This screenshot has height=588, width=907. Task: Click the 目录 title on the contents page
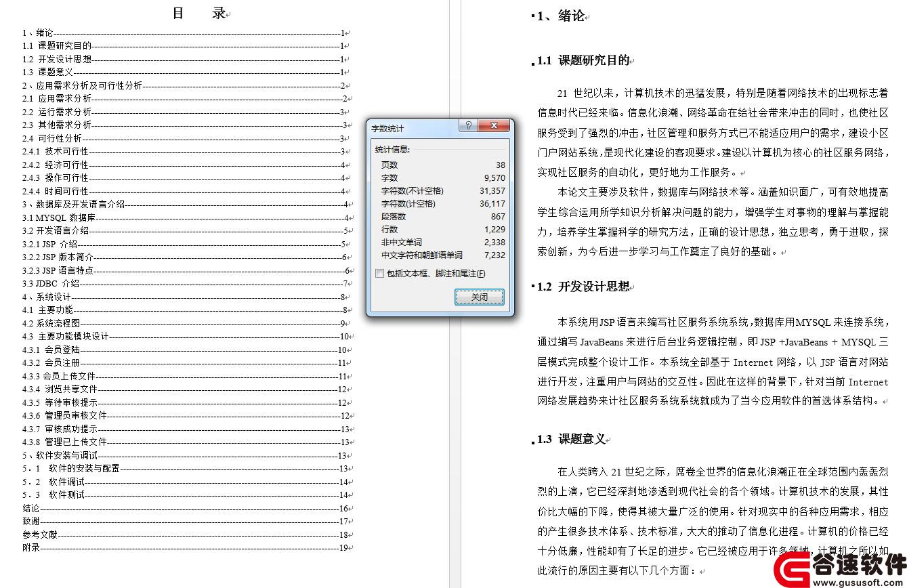pos(199,14)
